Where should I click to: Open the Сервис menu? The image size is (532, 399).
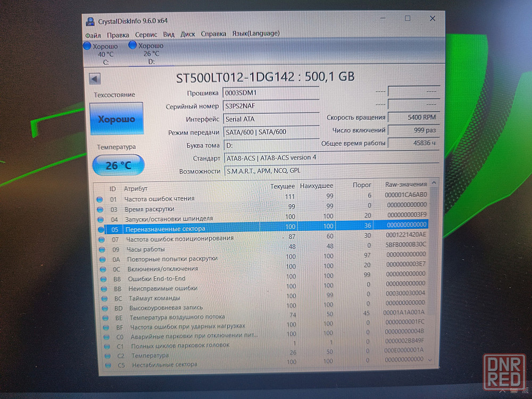pos(146,35)
